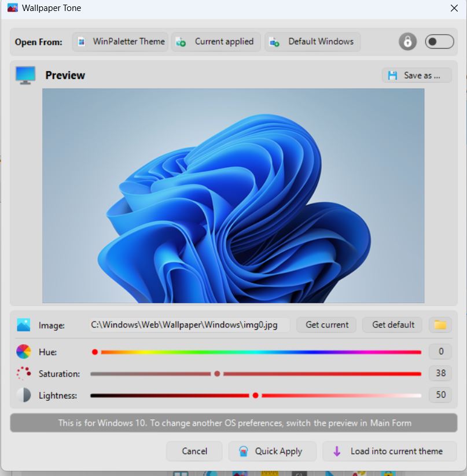The image size is (467, 476).
Task: Click the Lightness slider track
Action: 256,396
